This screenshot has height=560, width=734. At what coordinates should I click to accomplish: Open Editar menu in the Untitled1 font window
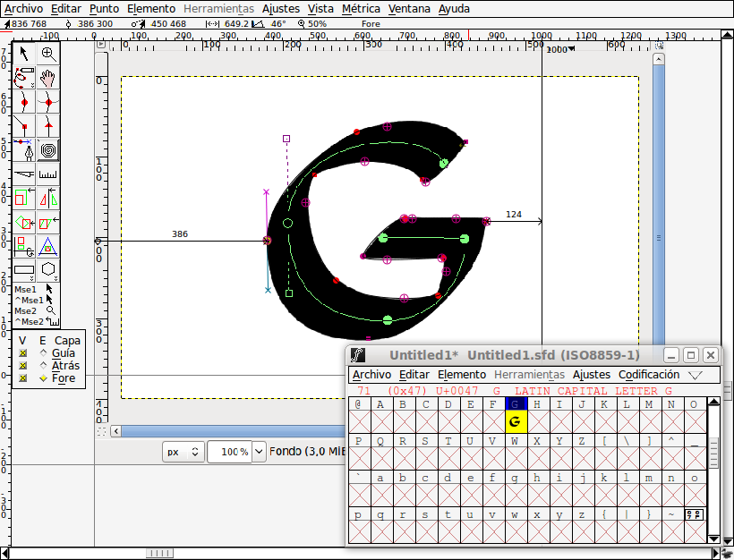tap(414, 375)
